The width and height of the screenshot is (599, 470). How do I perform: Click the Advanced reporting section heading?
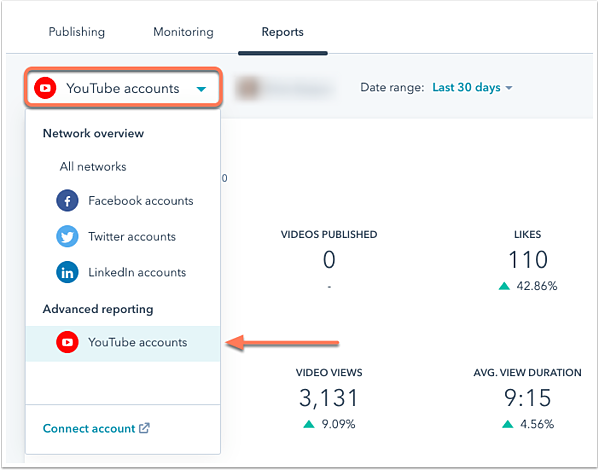[98, 309]
